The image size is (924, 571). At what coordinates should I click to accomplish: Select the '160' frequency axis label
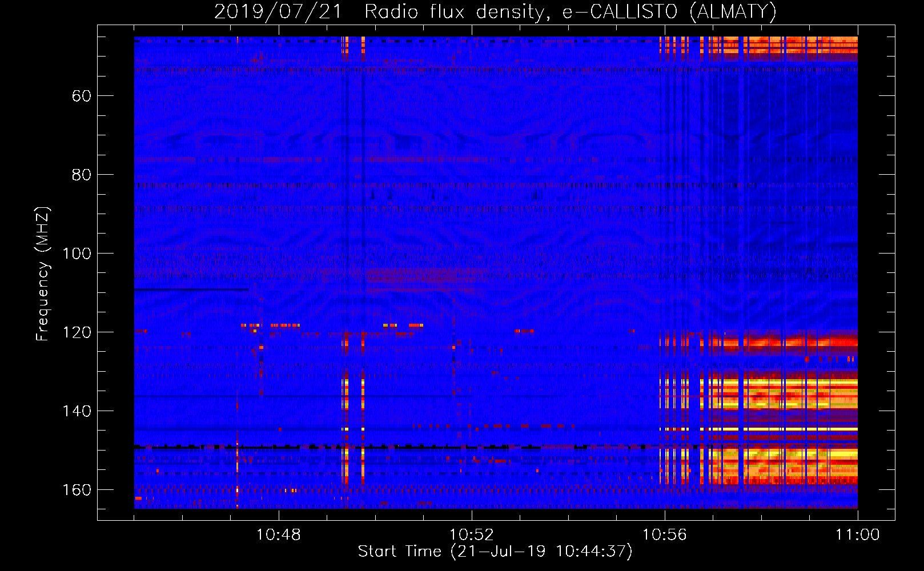tap(77, 490)
